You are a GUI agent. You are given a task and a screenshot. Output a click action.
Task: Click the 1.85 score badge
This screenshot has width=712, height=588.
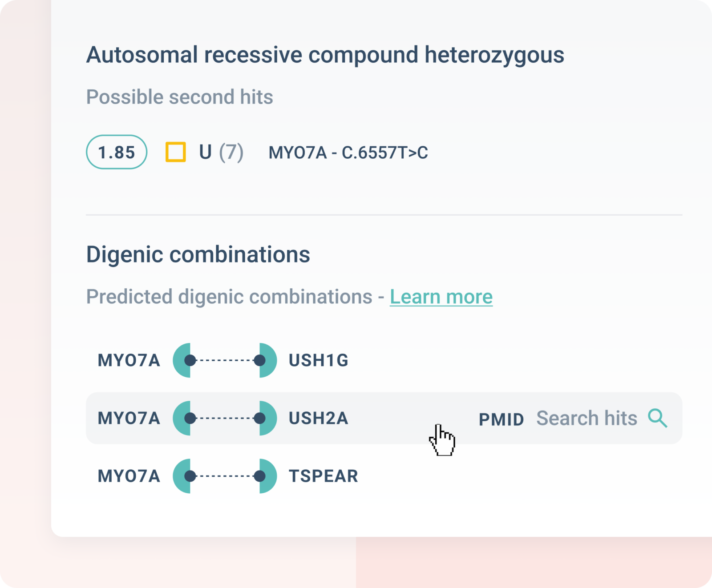pyautogui.click(x=117, y=152)
